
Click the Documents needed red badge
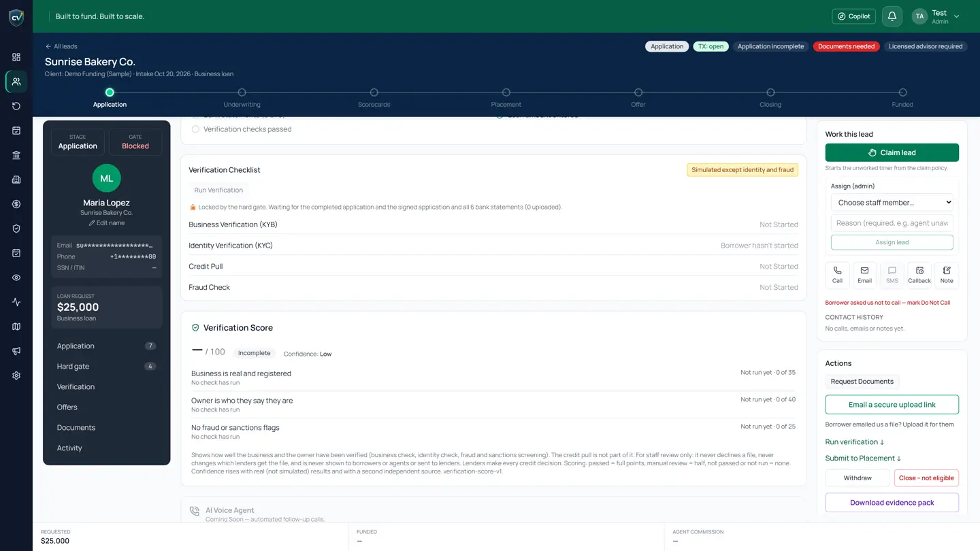click(x=846, y=46)
